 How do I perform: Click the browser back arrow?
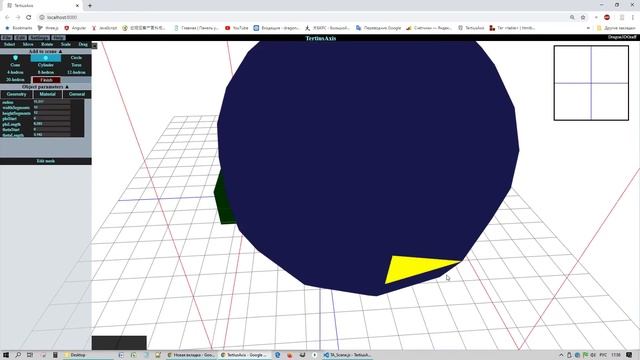click(x=7, y=17)
